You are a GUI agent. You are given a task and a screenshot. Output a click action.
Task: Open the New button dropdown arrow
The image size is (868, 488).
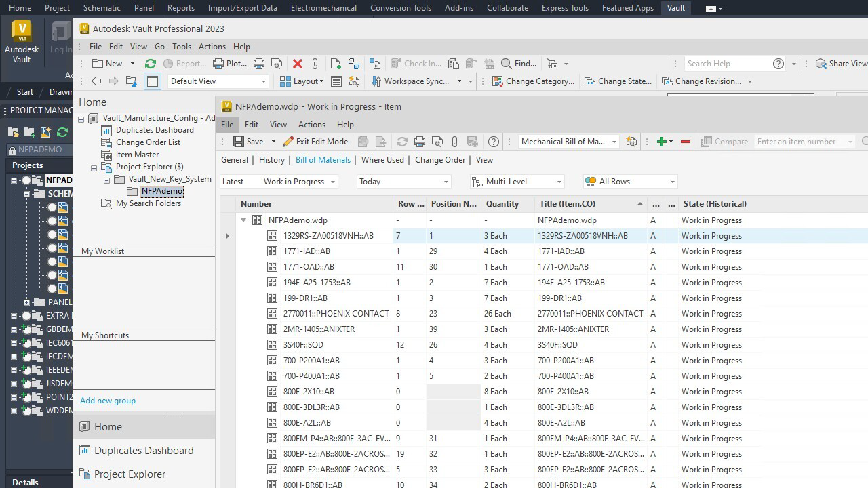[132, 64]
